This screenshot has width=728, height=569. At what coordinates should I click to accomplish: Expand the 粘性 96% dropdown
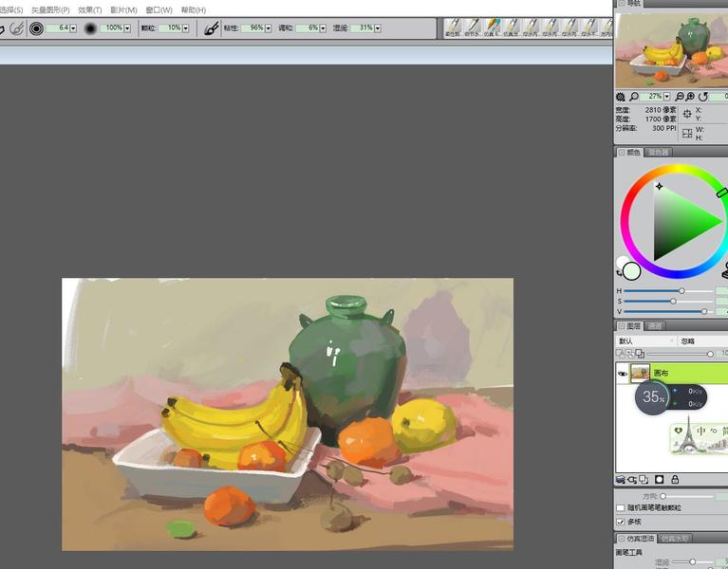[x=268, y=28]
